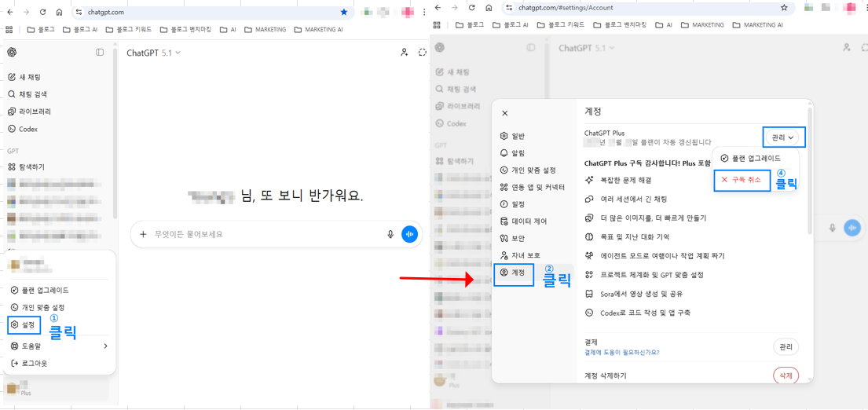Open Codex in the left window sidebar
This screenshot has height=410, width=868.
coord(23,129)
